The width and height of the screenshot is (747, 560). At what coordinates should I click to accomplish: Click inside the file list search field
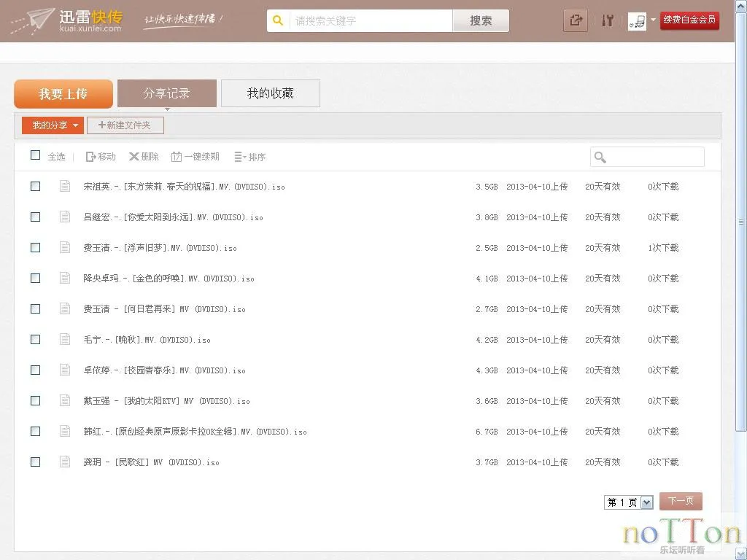point(653,156)
